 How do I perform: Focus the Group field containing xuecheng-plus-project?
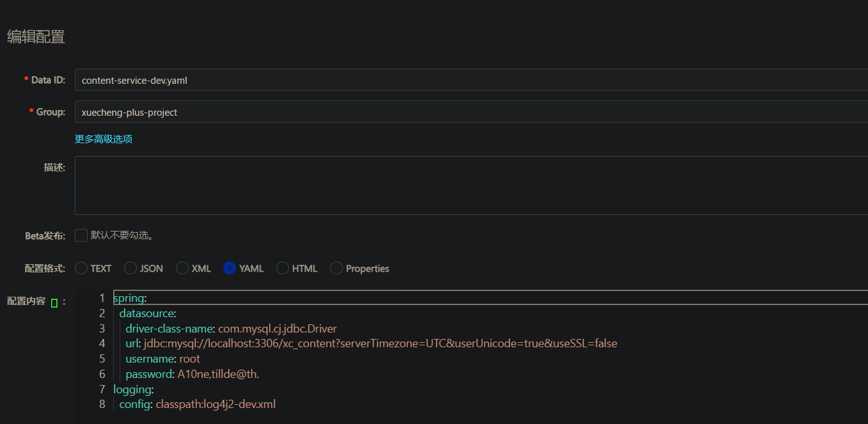point(448,112)
